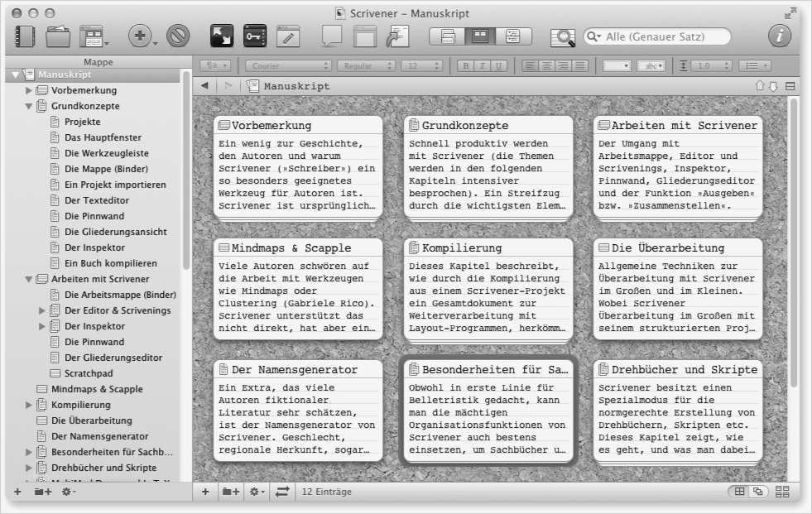Select the Kompilierung index card
This screenshot has height=514, width=812.
[488, 289]
